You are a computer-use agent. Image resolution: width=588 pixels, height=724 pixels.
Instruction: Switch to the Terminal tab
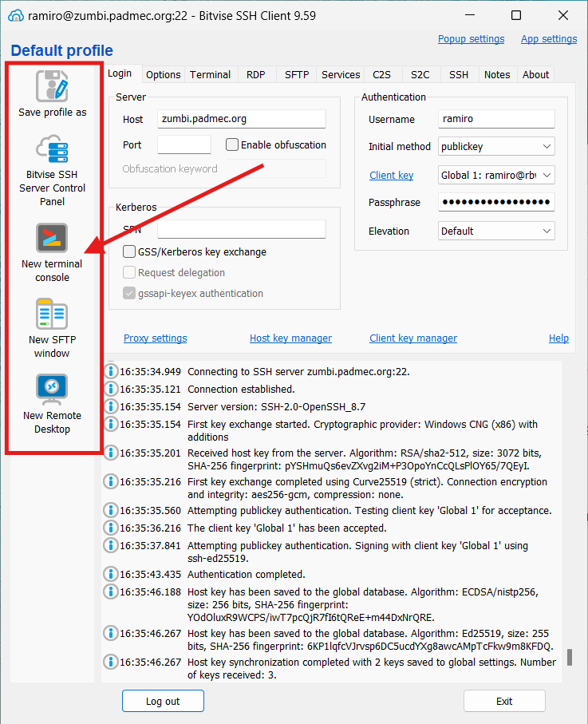click(210, 75)
